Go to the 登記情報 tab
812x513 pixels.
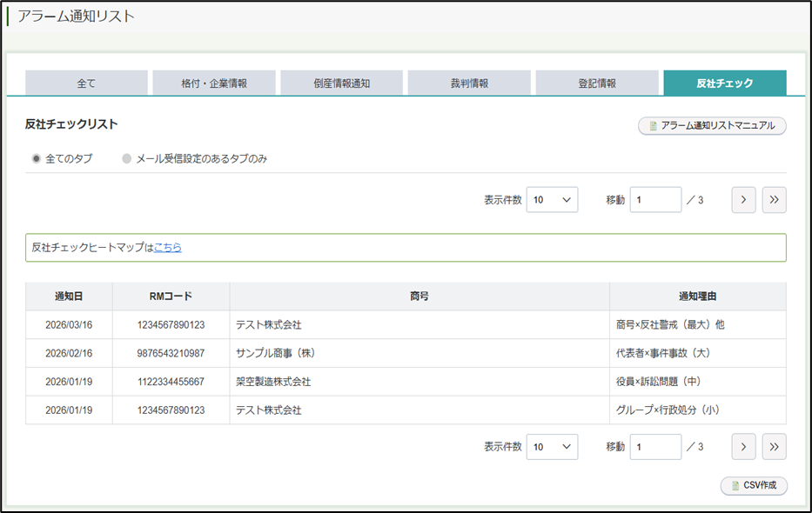pyautogui.click(x=597, y=83)
